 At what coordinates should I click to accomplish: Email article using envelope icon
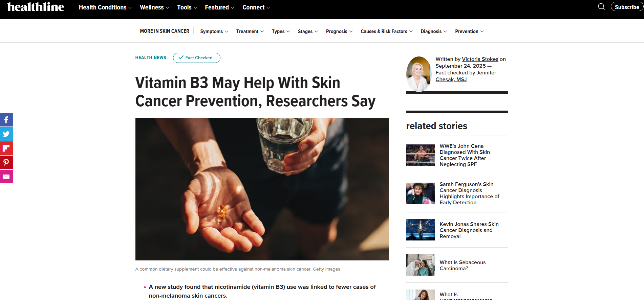(6, 177)
